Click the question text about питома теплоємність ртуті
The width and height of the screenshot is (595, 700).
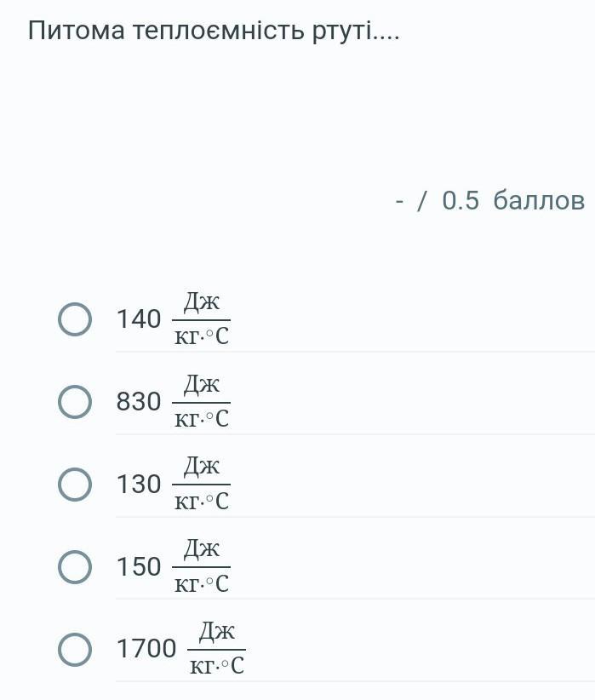pyautogui.click(x=214, y=32)
